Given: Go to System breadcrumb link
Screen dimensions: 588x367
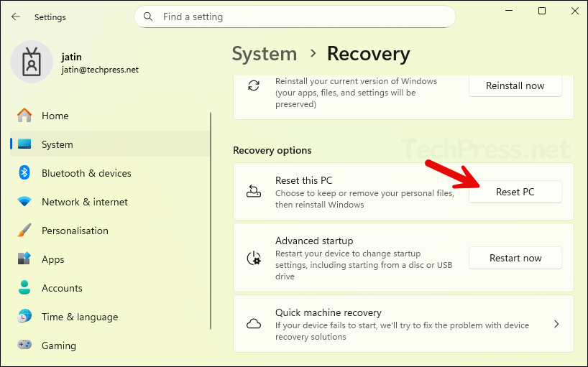Looking at the screenshot, I should click(x=264, y=54).
